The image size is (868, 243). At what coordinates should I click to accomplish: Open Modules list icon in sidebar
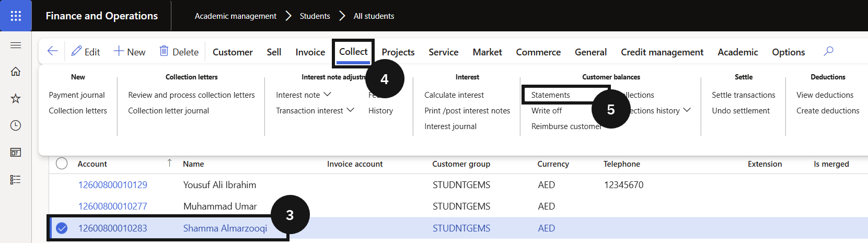(x=16, y=180)
